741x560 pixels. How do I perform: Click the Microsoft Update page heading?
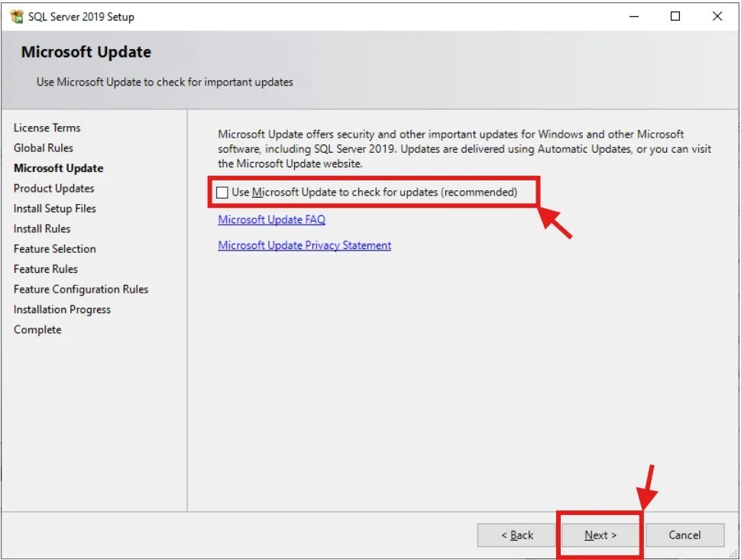pyautogui.click(x=86, y=52)
